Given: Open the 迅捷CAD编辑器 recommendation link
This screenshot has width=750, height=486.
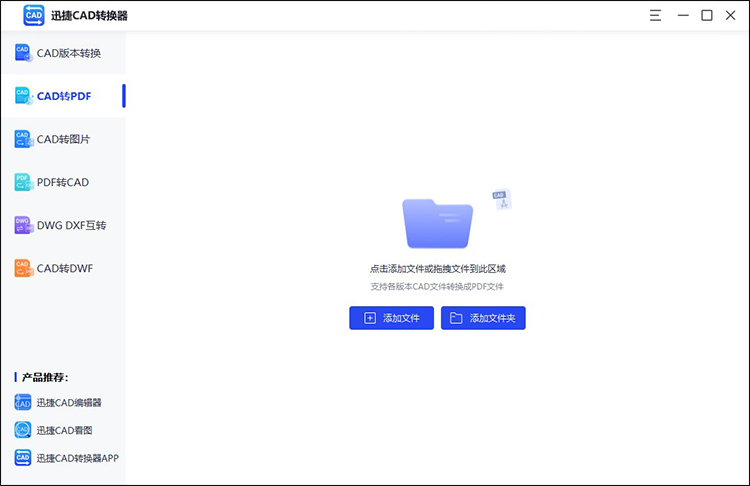Looking at the screenshot, I should point(69,403).
